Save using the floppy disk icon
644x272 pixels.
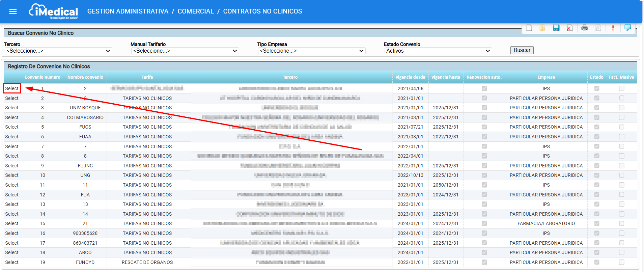[x=556, y=28]
